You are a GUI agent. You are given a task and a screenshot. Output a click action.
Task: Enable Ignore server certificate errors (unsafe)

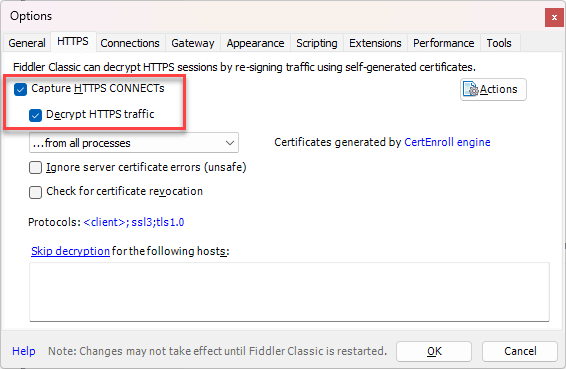pyautogui.click(x=35, y=168)
